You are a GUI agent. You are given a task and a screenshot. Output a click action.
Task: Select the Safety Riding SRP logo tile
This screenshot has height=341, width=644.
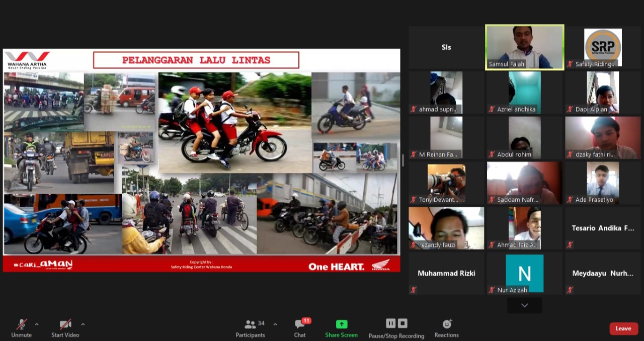(603, 47)
